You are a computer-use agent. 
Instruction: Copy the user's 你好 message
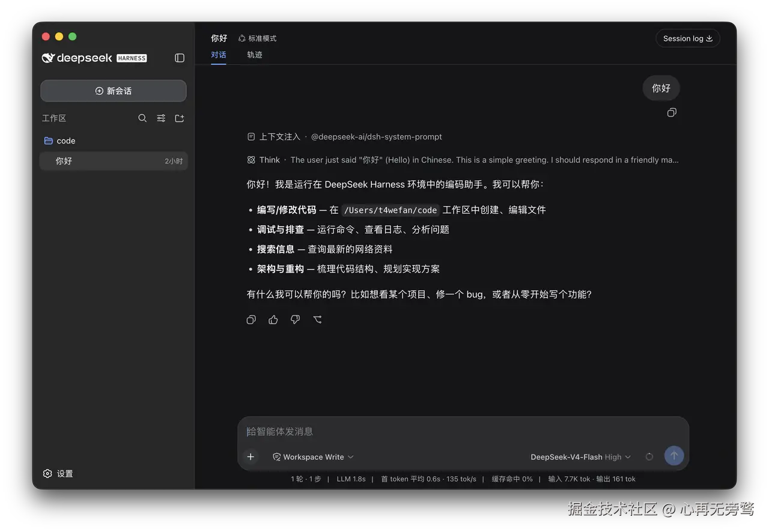pyautogui.click(x=672, y=112)
